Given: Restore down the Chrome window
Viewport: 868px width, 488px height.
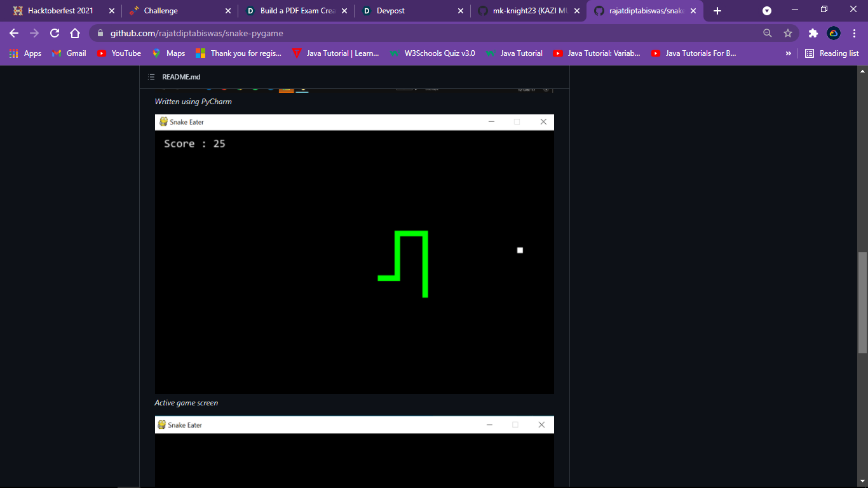Looking at the screenshot, I should (x=824, y=10).
